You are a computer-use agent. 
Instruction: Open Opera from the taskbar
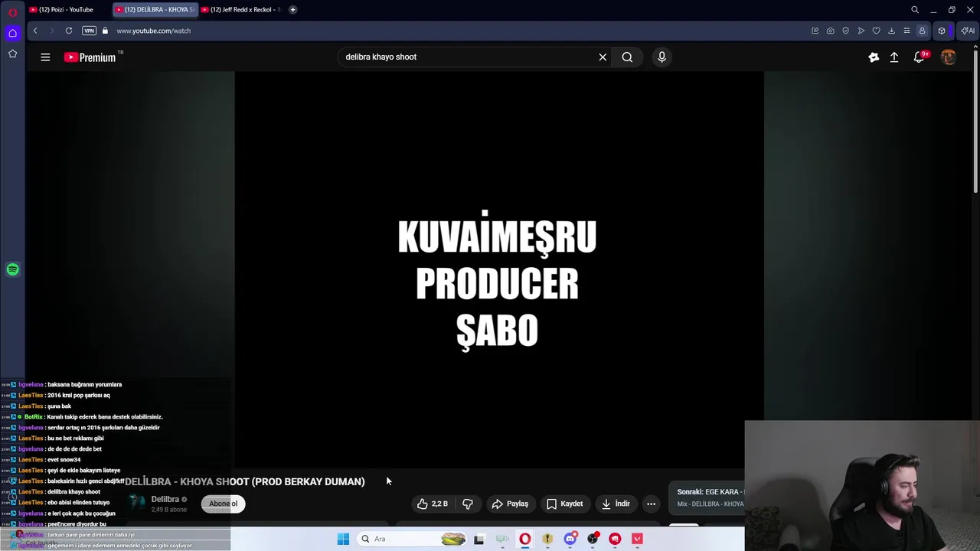click(524, 539)
